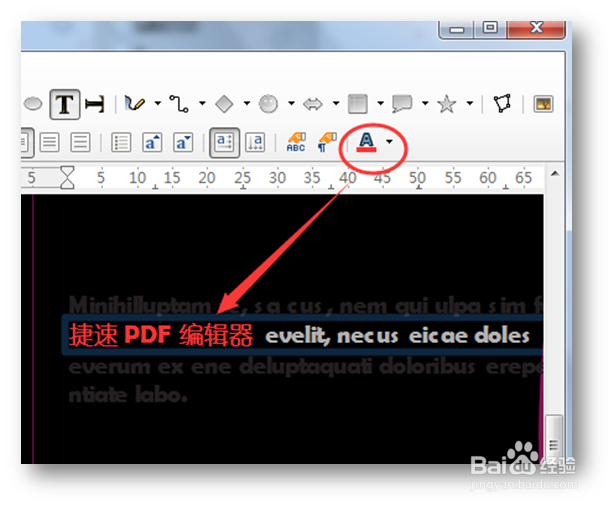This screenshot has height=506, width=614.
Task: Open stars dropdown arrow
Action: pyautogui.click(x=470, y=103)
